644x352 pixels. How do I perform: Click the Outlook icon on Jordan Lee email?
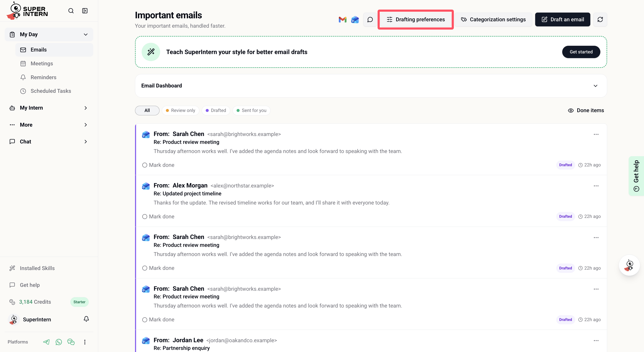(146, 341)
